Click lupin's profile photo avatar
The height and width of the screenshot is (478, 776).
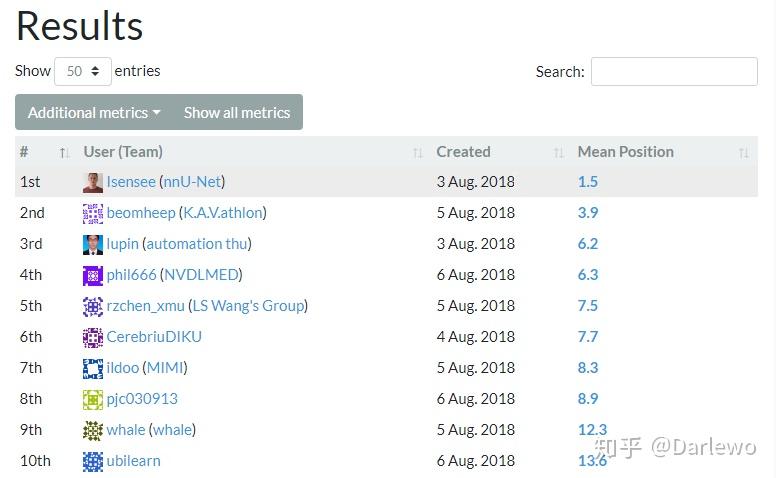93,245
